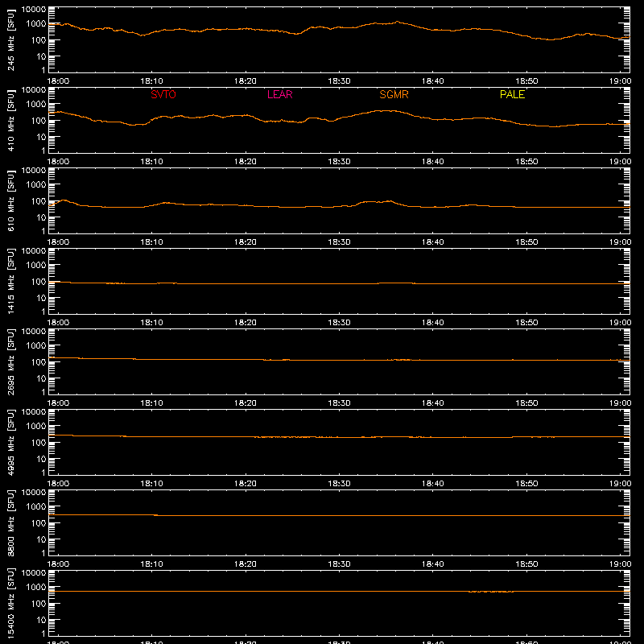The height and width of the screenshot is (644, 644).
Task: Click 18:00 time label under 1415 MHz plot
Action: coord(58,323)
